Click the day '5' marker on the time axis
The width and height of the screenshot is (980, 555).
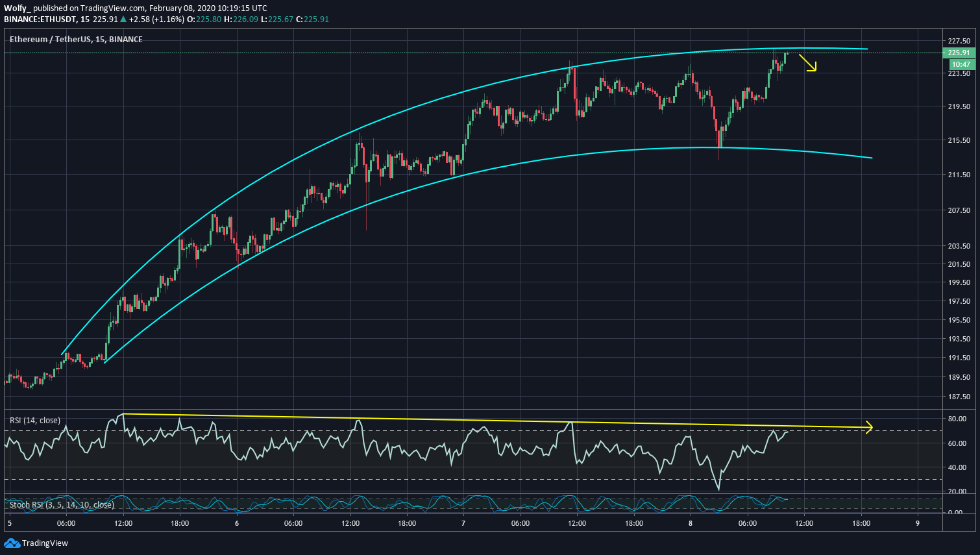coord(9,523)
